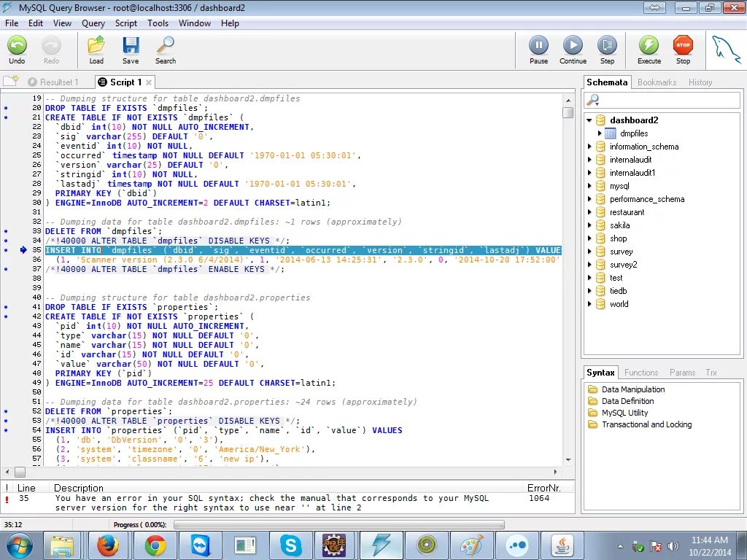
Task: Click the dmpfiles table icon
Action: click(x=611, y=133)
